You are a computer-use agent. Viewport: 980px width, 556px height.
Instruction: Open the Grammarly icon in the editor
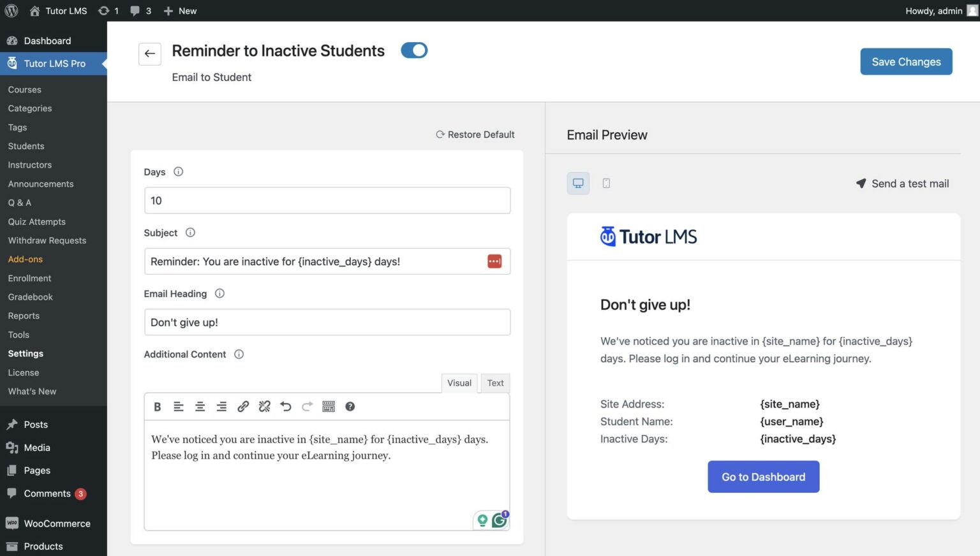[x=500, y=520]
